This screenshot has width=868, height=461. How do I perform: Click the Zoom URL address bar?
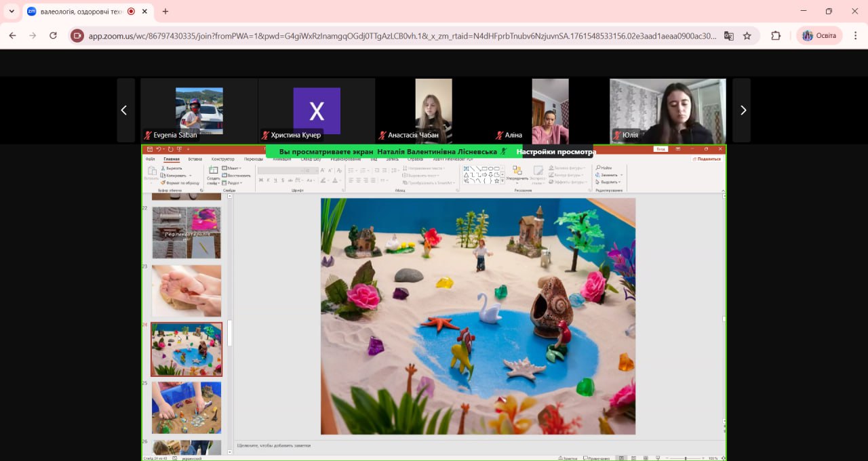coord(400,36)
